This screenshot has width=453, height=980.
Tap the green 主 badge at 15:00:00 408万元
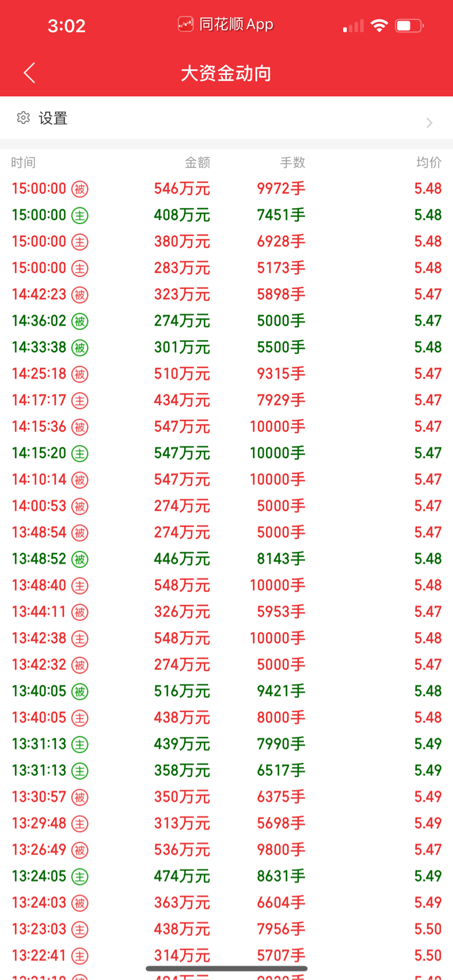click(x=80, y=216)
